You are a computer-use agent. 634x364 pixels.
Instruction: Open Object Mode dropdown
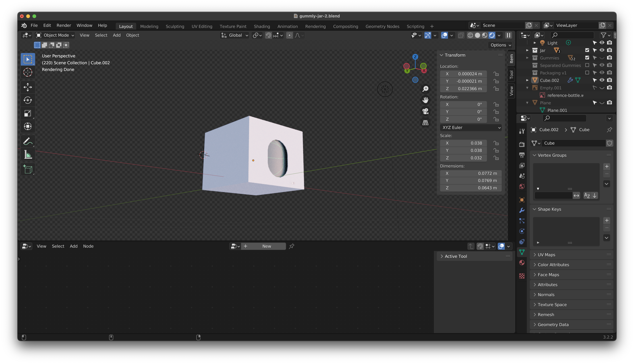click(55, 35)
